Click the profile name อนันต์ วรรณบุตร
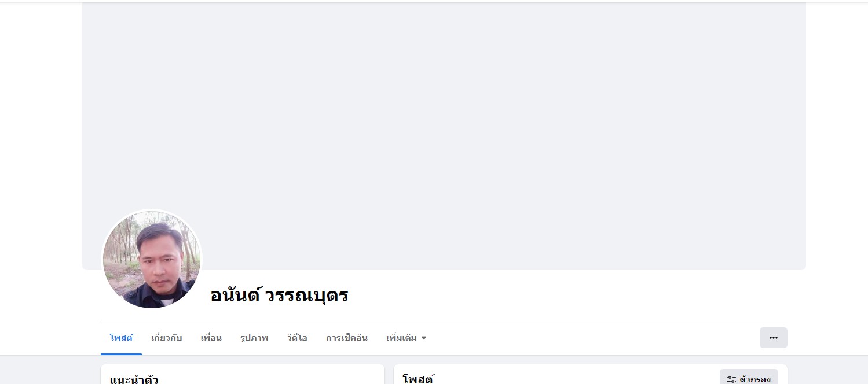868x384 pixels. pyautogui.click(x=279, y=296)
